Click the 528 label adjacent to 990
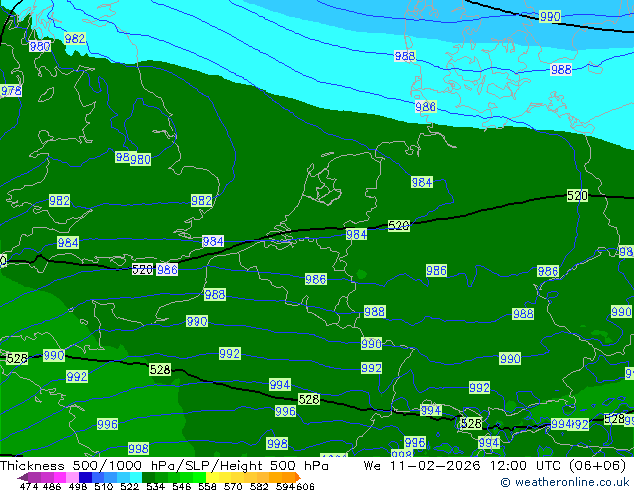634x490 pixels. tap(17, 359)
